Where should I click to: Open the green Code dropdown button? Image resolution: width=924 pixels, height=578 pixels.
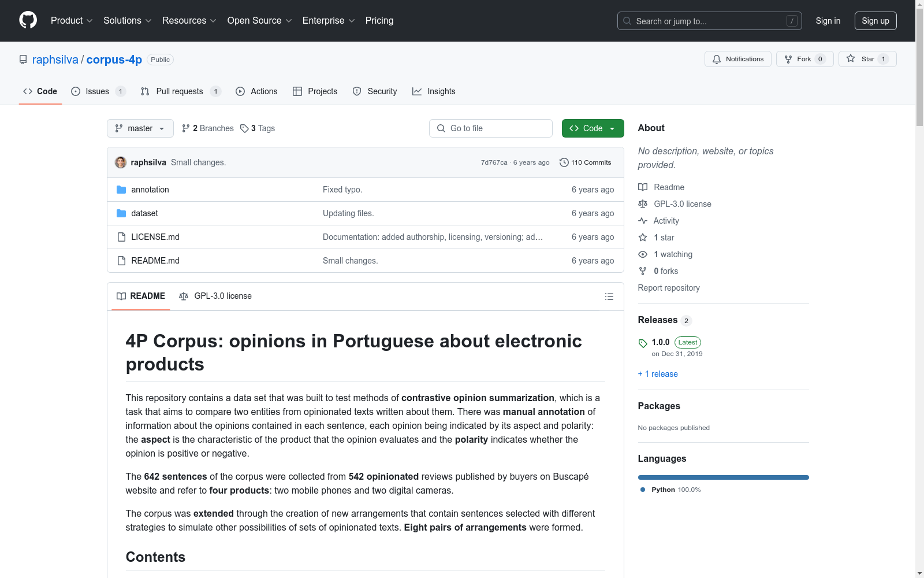(x=593, y=128)
